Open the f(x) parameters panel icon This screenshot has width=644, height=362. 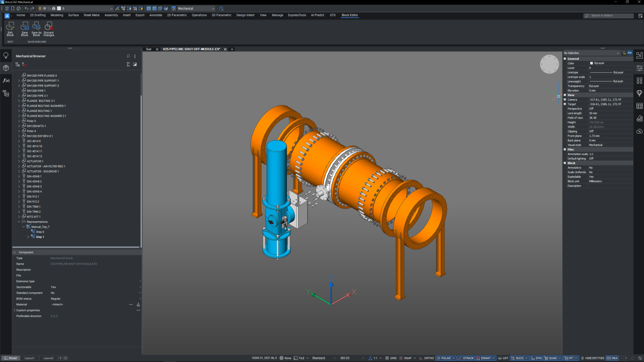[6, 80]
